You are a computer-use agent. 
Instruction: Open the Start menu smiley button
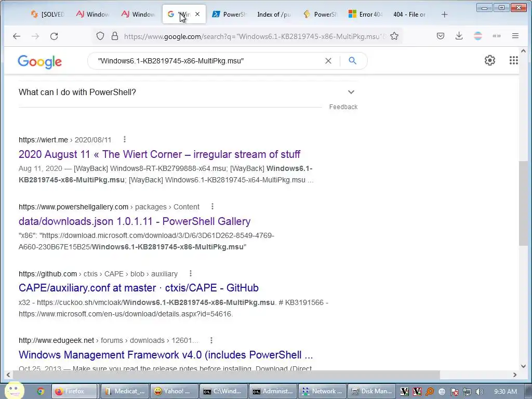pos(14,391)
